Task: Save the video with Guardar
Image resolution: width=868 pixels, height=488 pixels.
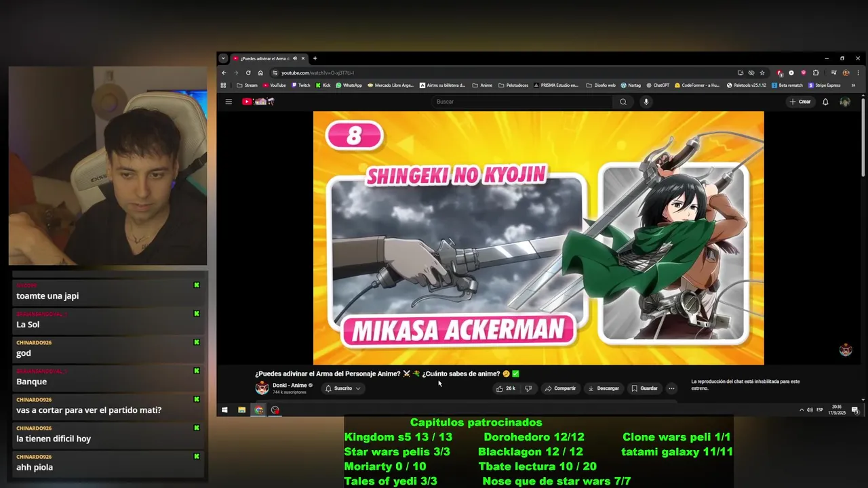Action: point(644,388)
